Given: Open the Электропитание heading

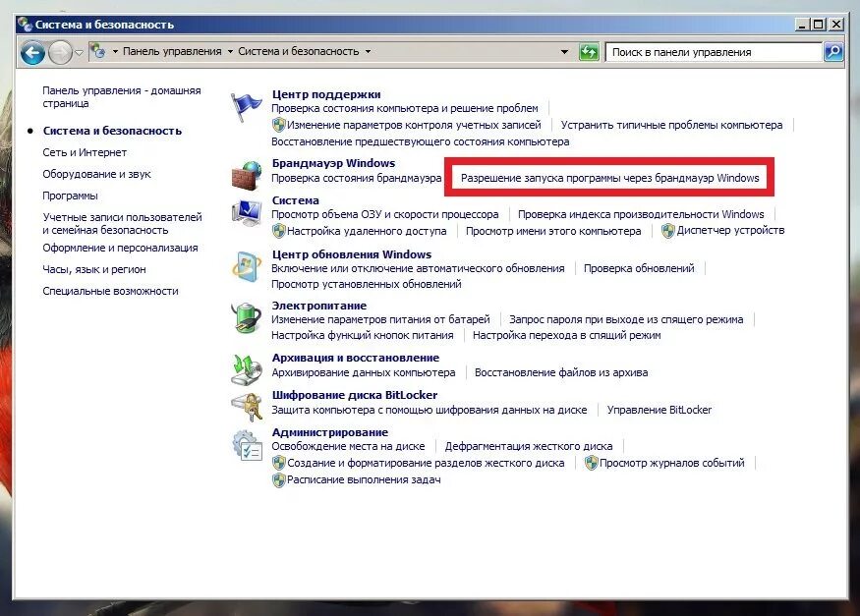Looking at the screenshot, I should (319, 306).
